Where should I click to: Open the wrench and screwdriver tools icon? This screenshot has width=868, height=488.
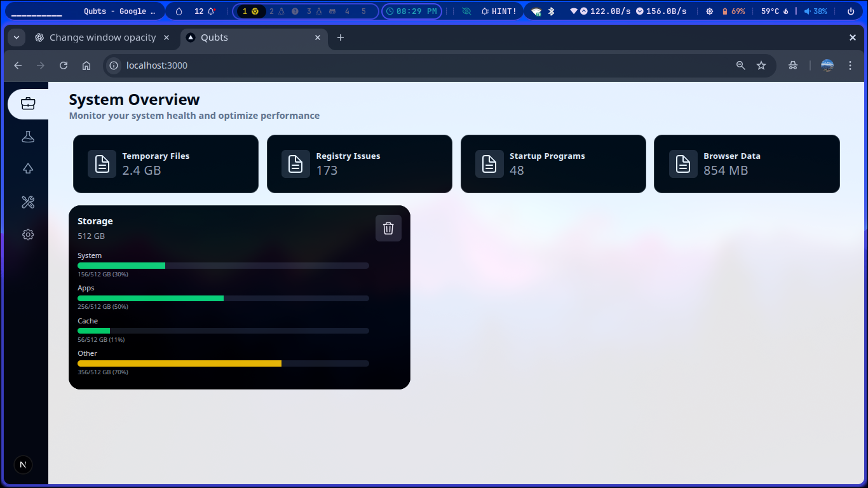28,202
